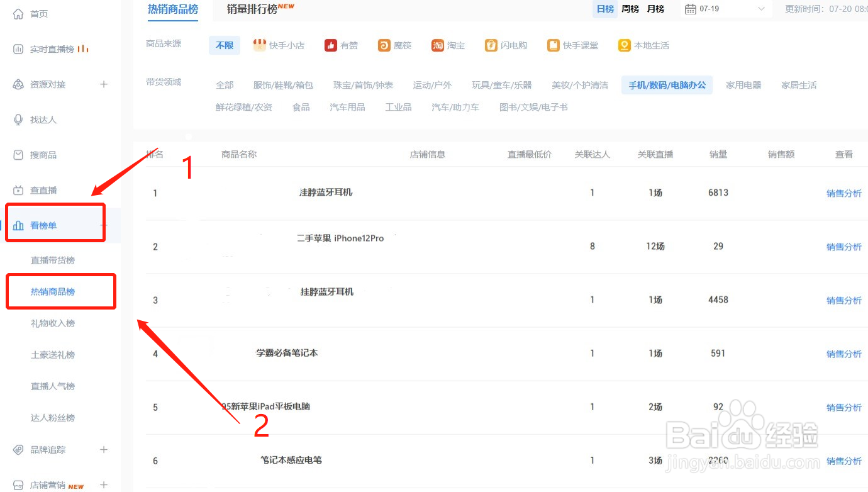The height and width of the screenshot is (492, 868).
Task: Select the 搜商品 sidebar icon
Action: [19, 154]
